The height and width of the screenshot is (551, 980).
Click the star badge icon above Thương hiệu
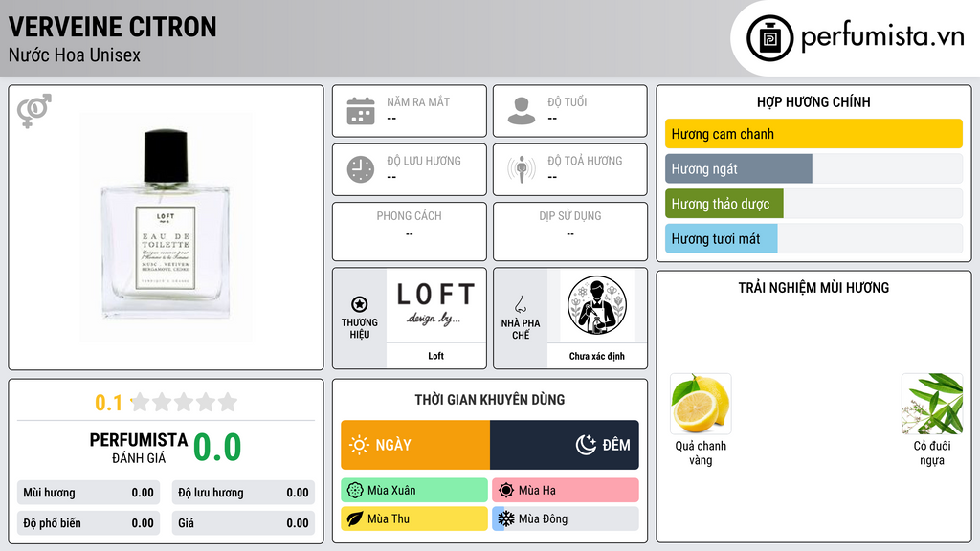click(x=360, y=304)
